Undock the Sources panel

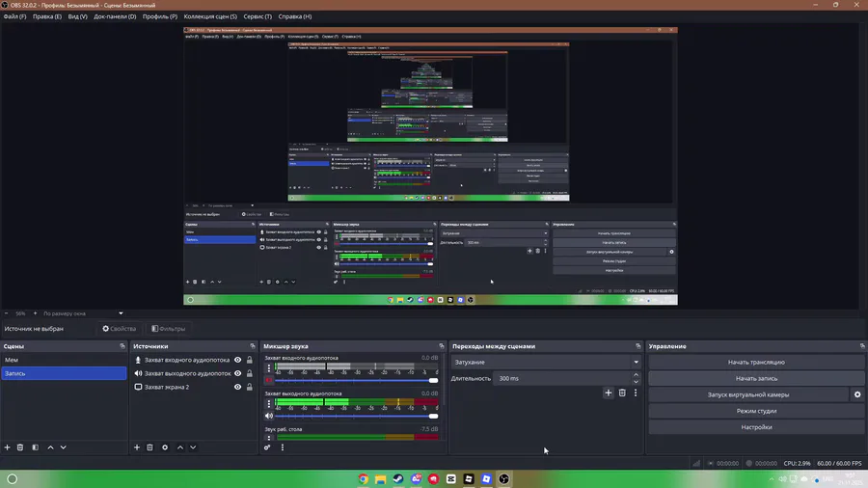(253, 346)
